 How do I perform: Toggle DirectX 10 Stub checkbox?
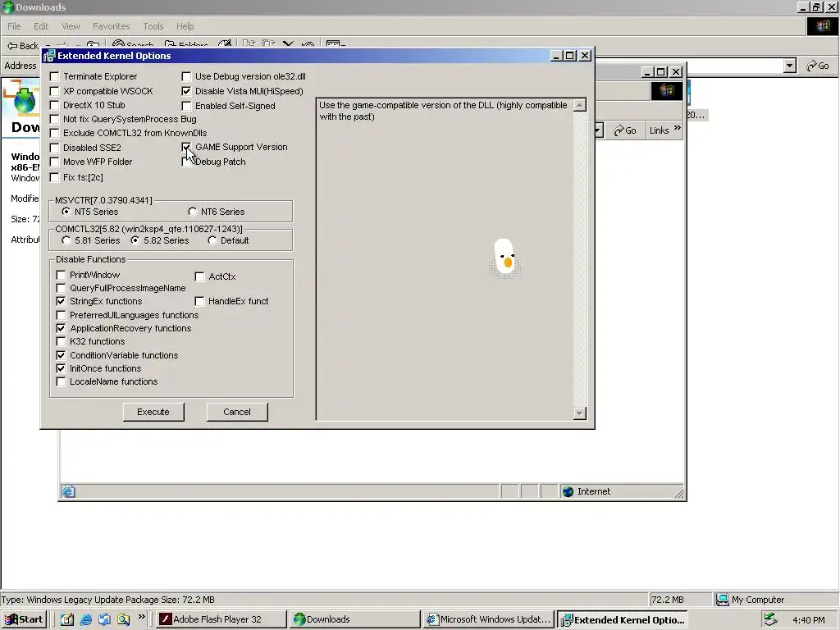tap(55, 105)
